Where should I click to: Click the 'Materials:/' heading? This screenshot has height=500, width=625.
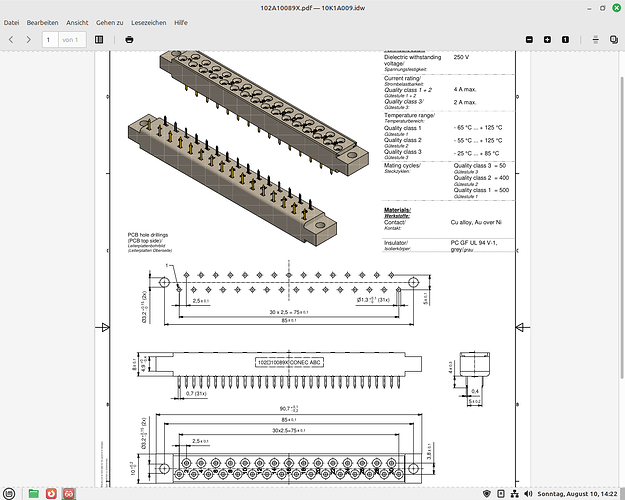coord(397,210)
